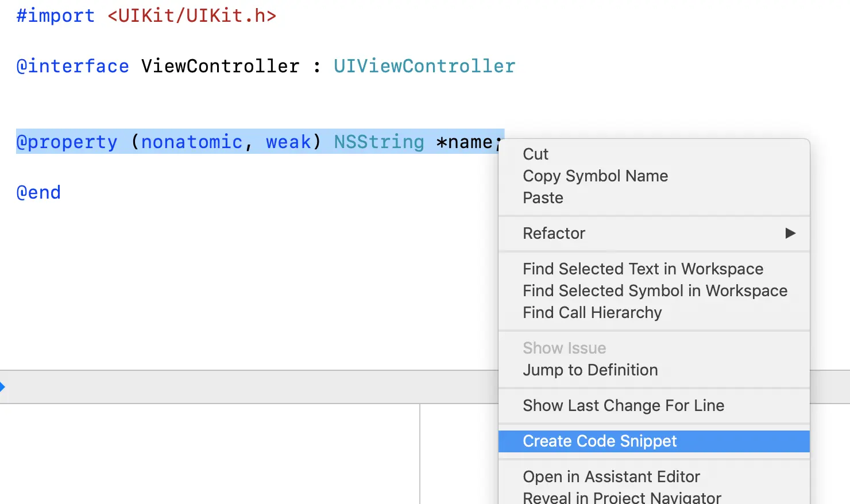Select Find Selected Text in Workspace
850x504 pixels.
tap(643, 269)
